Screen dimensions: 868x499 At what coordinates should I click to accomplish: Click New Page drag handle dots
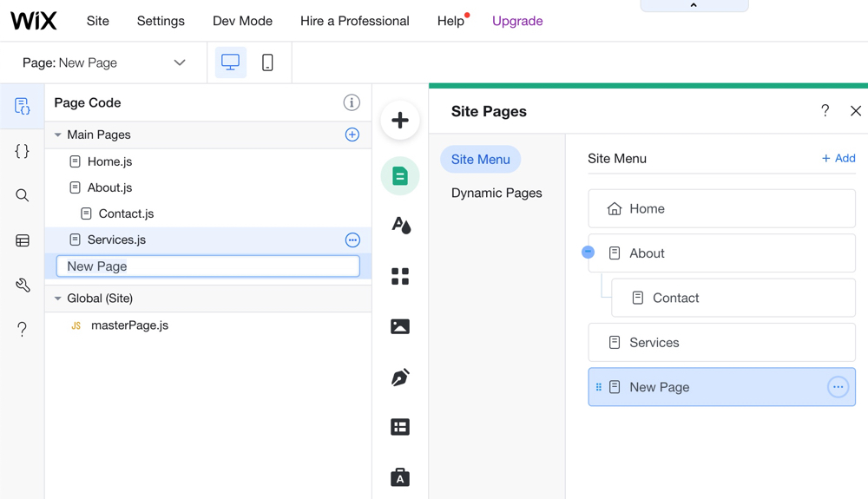598,387
